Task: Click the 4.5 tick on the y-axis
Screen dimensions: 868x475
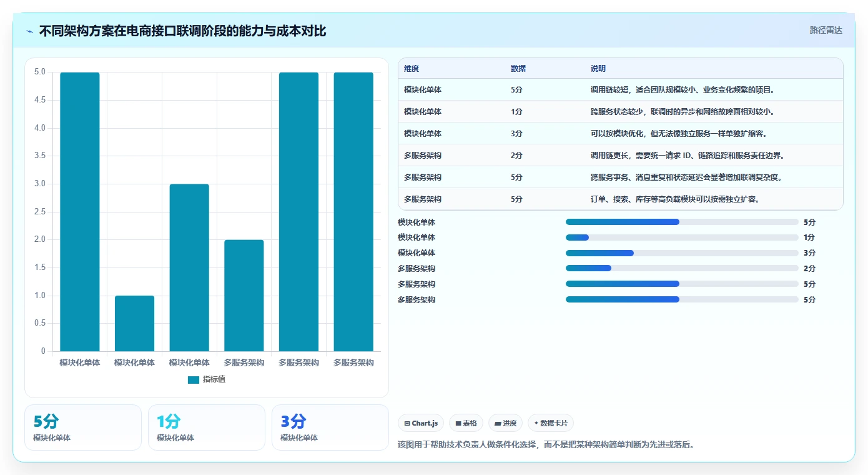Action: pos(39,100)
